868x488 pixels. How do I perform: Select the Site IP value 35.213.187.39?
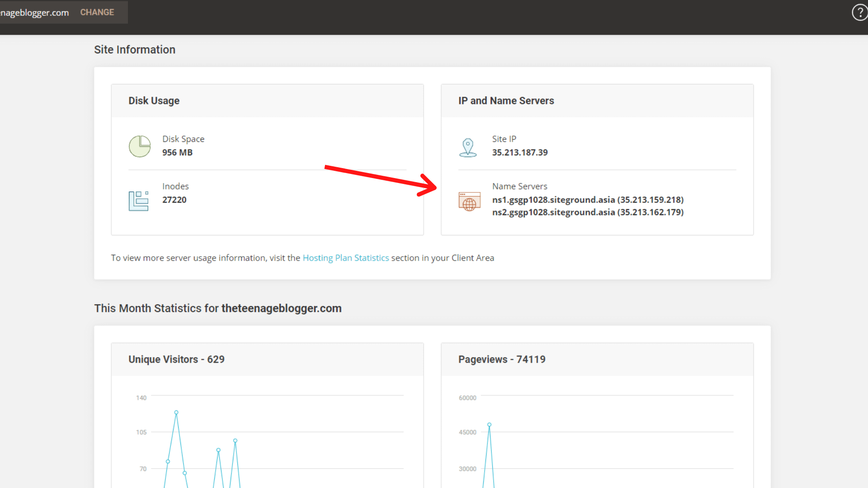[520, 152]
